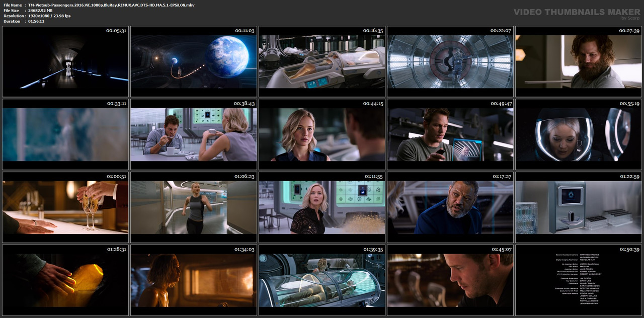Viewport: 644px width, 318px height.
Task: Open the thumbnail stamped 01:45:07
Action: [450, 280]
